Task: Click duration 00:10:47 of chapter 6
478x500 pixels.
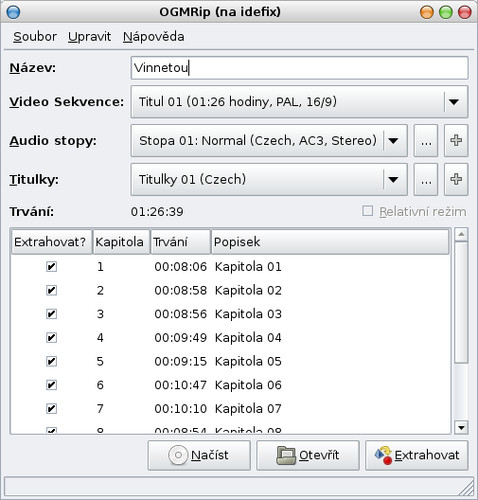Action: tap(180, 385)
